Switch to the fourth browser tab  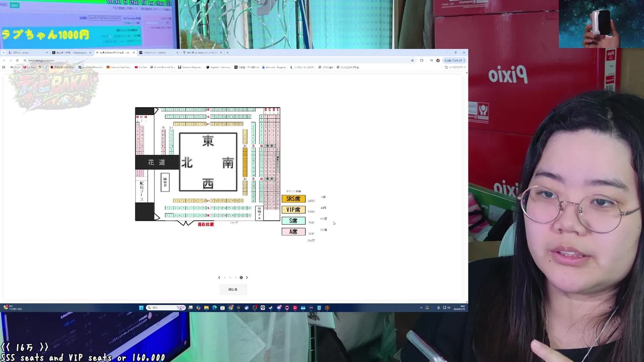click(x=158, y=52)
